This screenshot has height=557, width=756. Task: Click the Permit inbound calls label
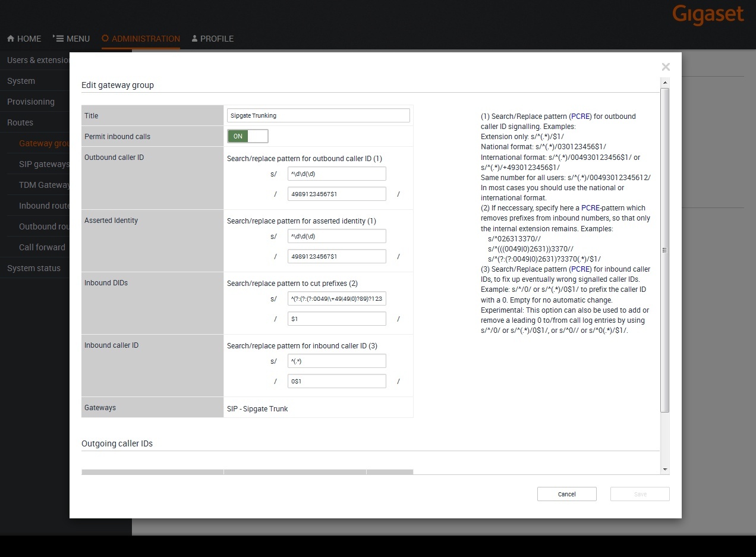click(117, 137)
